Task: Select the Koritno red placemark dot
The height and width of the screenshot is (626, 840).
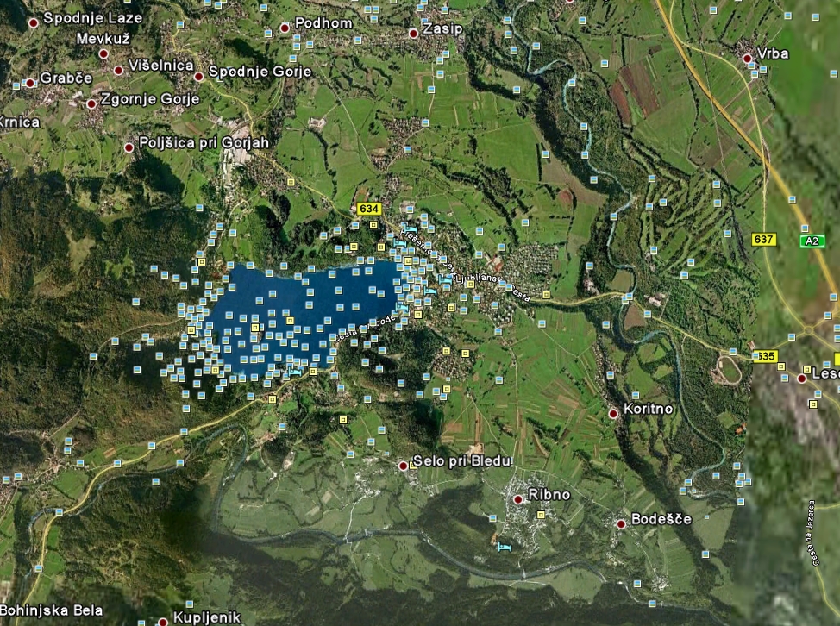Action: click(613, 413)
